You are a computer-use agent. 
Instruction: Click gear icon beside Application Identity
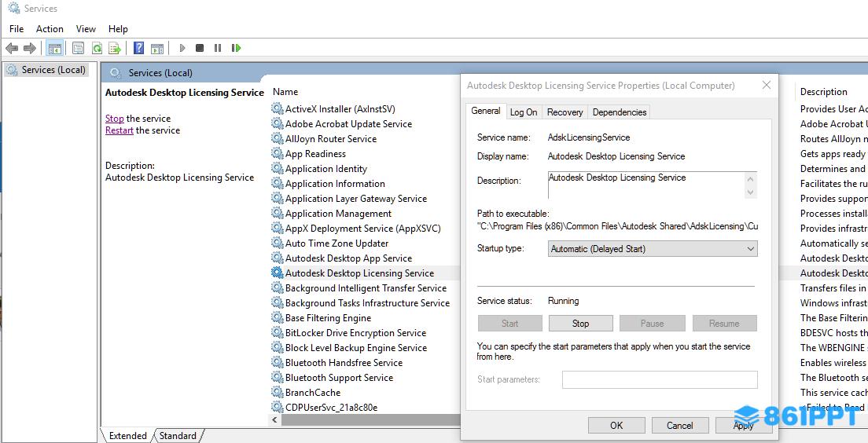(x=278, y=168)
